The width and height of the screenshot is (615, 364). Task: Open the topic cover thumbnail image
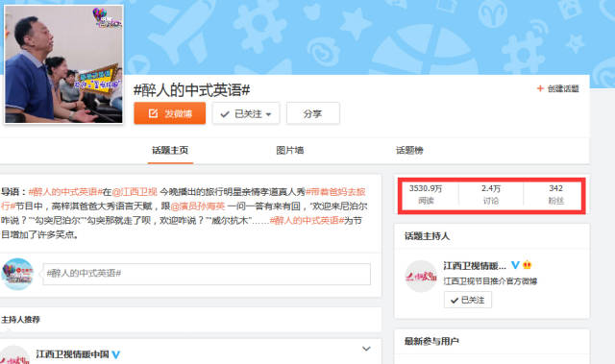click(63, 64)
